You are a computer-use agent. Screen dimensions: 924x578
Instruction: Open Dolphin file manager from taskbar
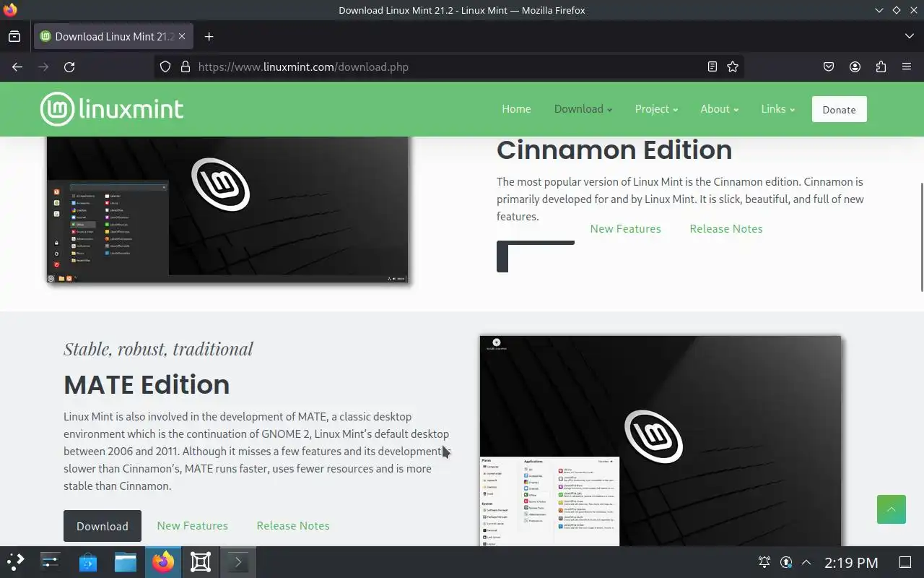(x=126, y=562)
